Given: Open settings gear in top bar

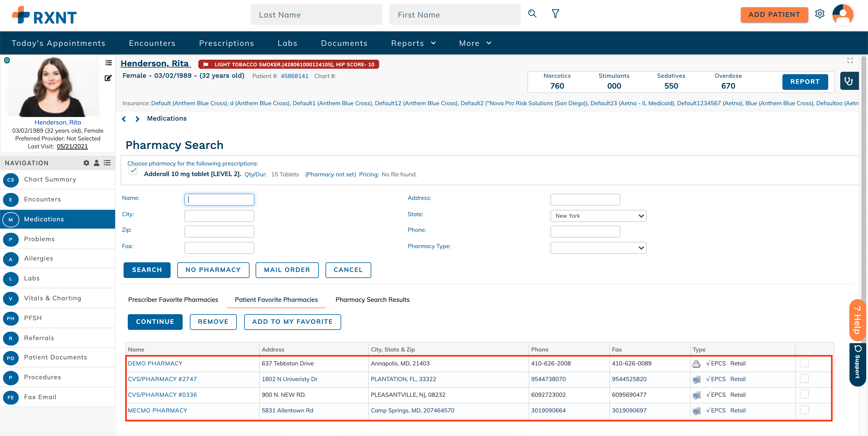Looking at the screenshot, I should (x=819, y=14).
